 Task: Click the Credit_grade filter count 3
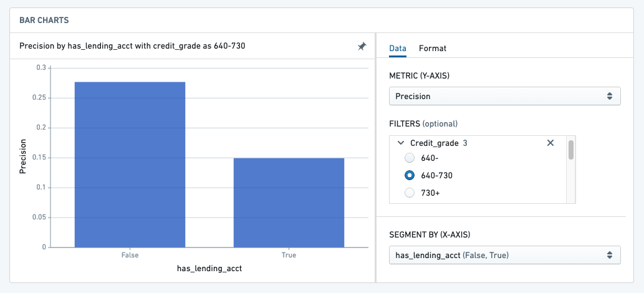(x=465, y=143)
